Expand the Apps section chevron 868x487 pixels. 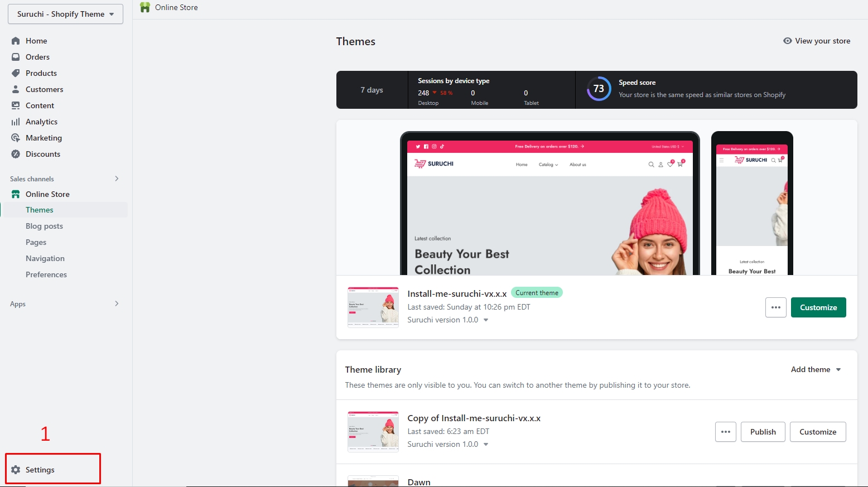(117, 303)
